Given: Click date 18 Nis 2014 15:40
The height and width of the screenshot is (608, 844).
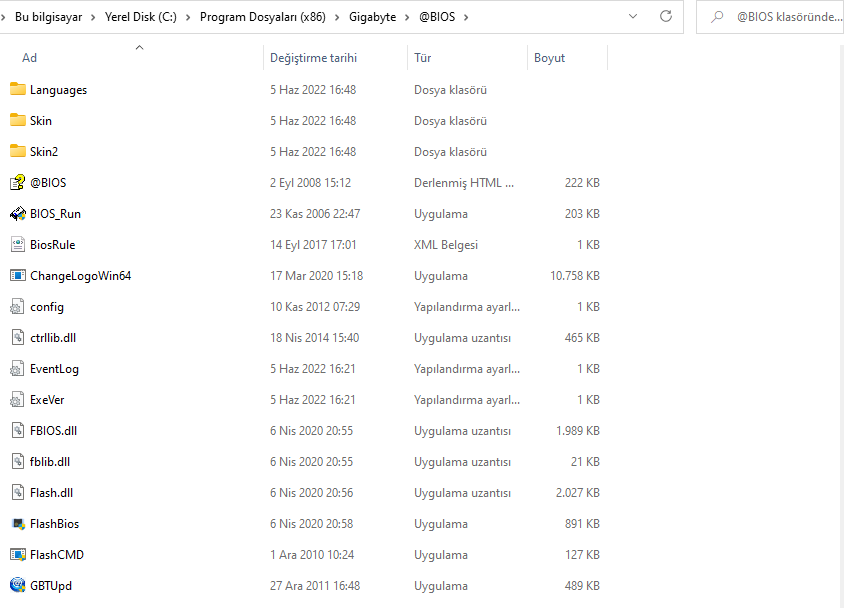Looking at the screenshot, I should click(x=314, y=337).
